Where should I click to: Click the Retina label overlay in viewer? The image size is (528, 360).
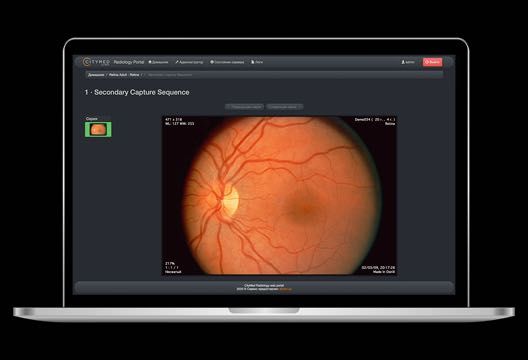[x=390, y=124]
